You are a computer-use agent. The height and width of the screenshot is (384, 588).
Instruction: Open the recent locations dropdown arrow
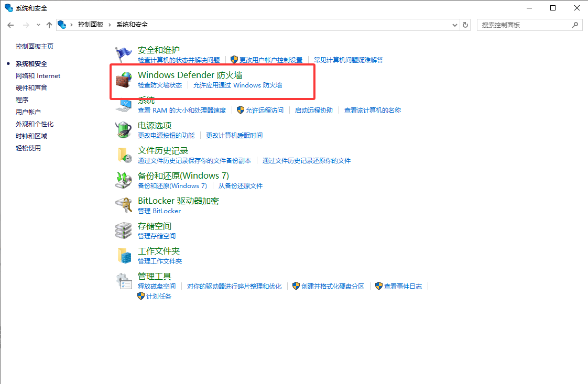click(38, 25)
